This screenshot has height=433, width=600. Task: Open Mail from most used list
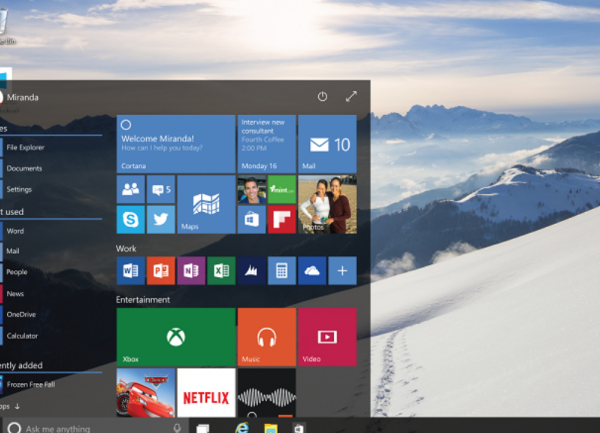[x=12, y=251]
